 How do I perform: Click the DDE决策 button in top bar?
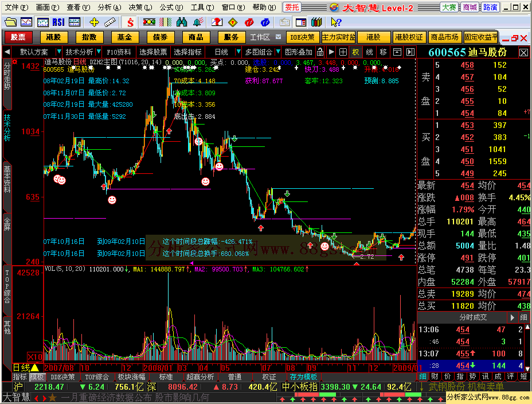tap(302, 37)
